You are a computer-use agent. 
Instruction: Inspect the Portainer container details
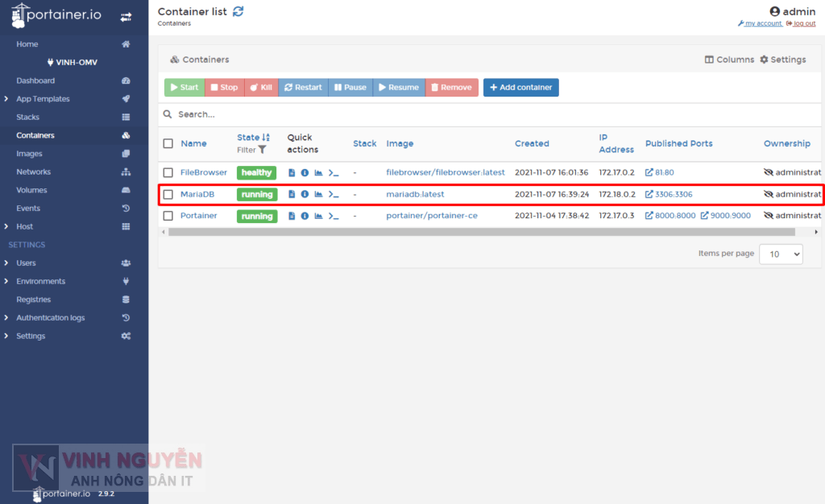coord(305,216)
